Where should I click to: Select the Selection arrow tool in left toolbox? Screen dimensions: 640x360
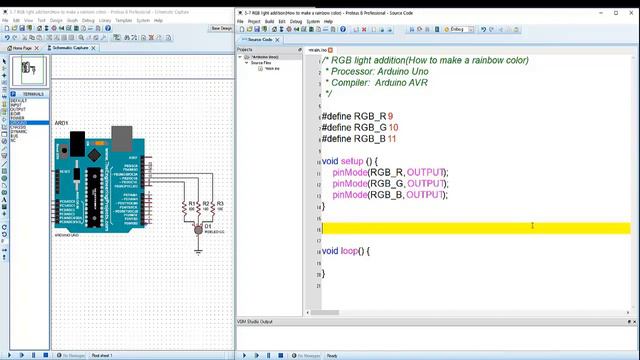point(4,61)
